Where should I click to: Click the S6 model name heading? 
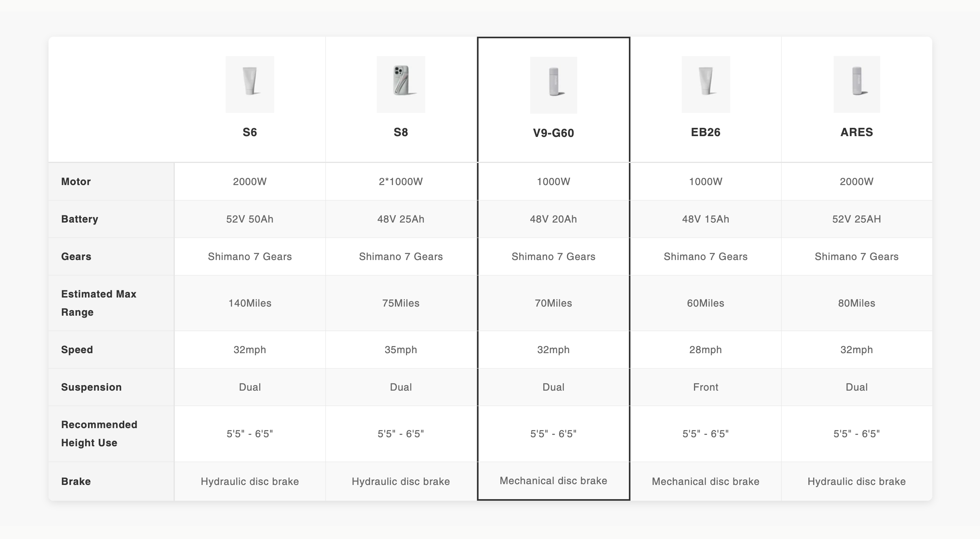[x=250, y=132]
